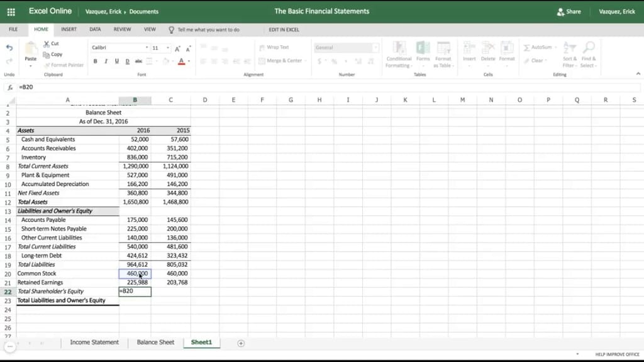Open the Balance Sheet sheet tab

tap(155, 343)
